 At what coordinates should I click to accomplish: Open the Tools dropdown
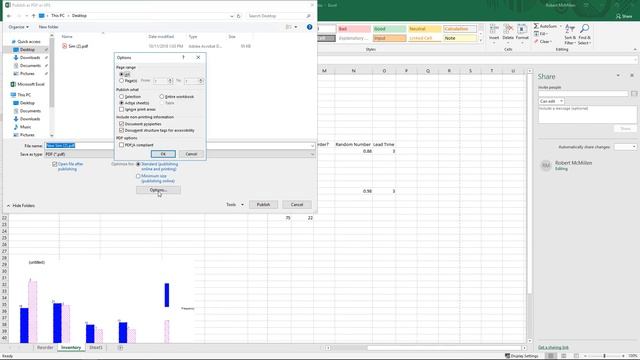coord(235,204)
